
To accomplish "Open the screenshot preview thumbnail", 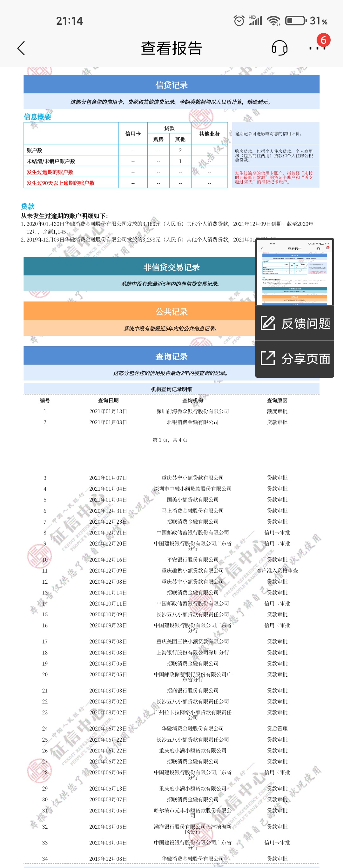I will point(295,272).
